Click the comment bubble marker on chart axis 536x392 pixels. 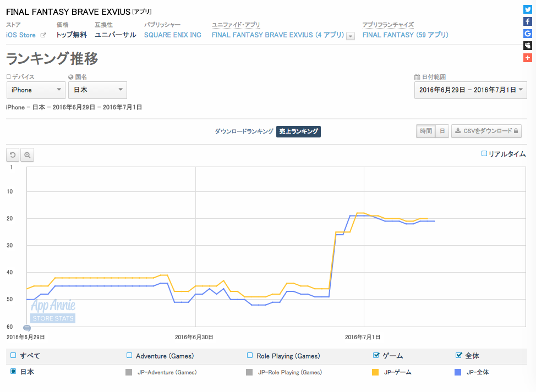[27, 328]
